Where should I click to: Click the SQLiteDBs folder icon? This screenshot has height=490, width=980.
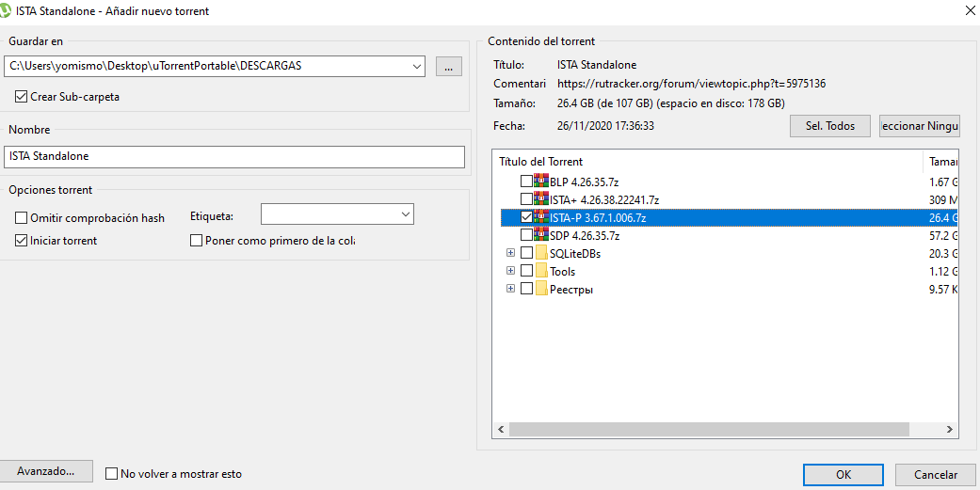pyautogui.click(x=541, y=253)
